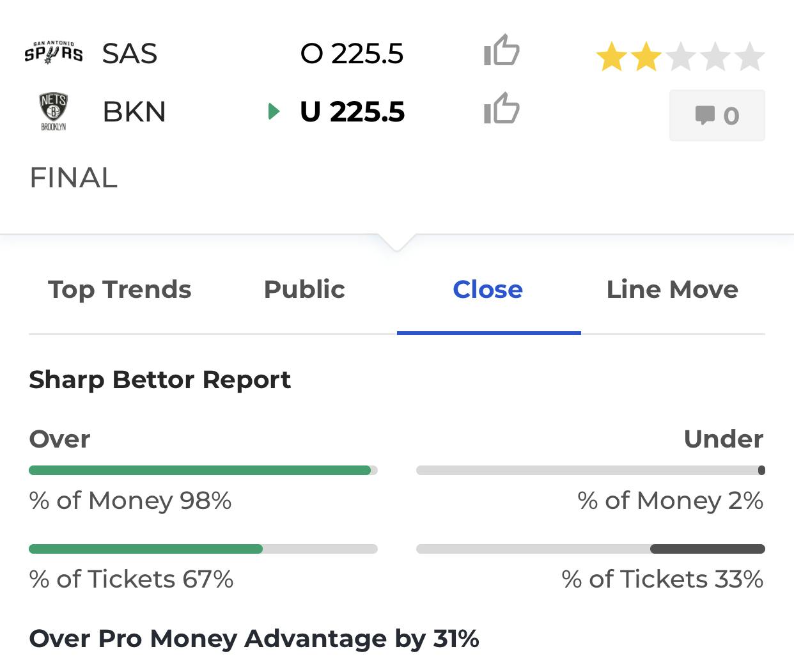
Task: Click the SAS team abbreviation
Action: (x=130, y=54)
